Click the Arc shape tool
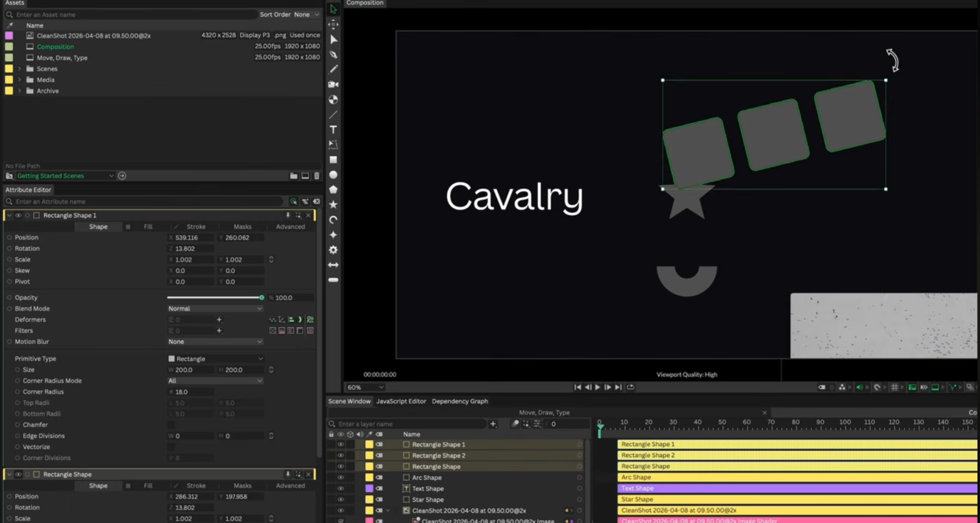 coord(333,220)
